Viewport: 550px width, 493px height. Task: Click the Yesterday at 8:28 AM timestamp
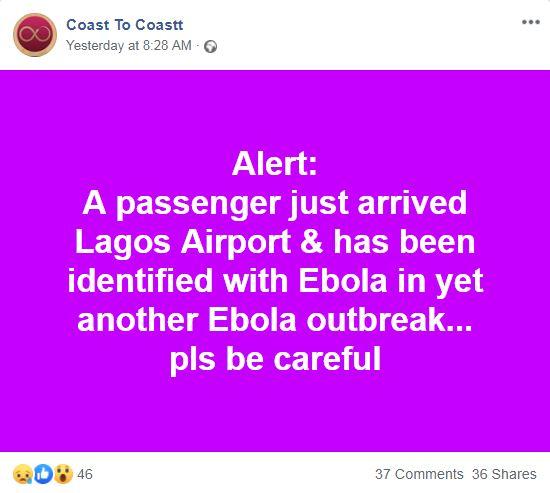pyautogui.click(x=129, y=46)
